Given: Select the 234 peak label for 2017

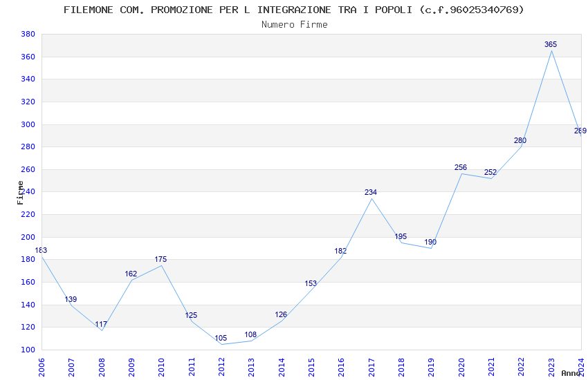Looking at the screenshot, I should (371, 193).
